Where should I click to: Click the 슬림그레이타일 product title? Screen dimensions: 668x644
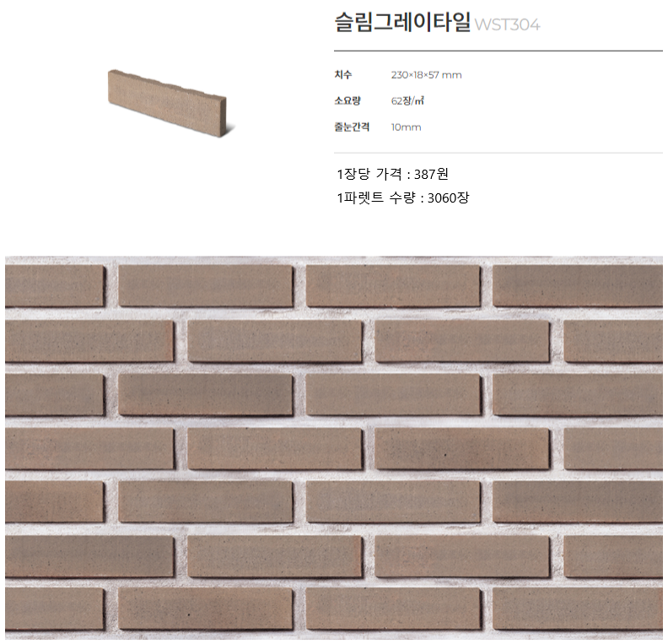[x=402, y=22]
